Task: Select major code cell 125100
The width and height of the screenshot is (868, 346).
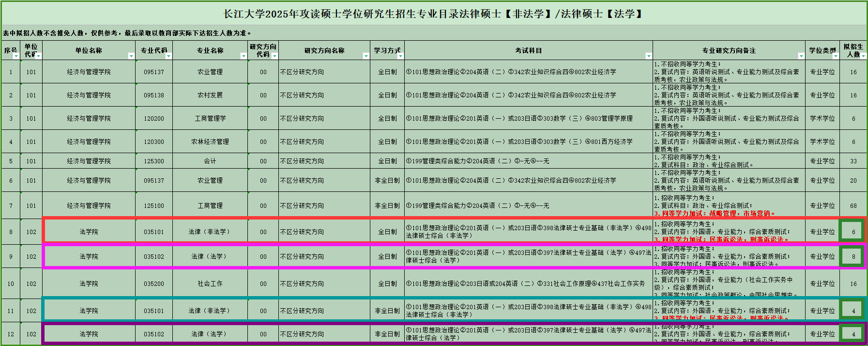Action: pos(154,205)
